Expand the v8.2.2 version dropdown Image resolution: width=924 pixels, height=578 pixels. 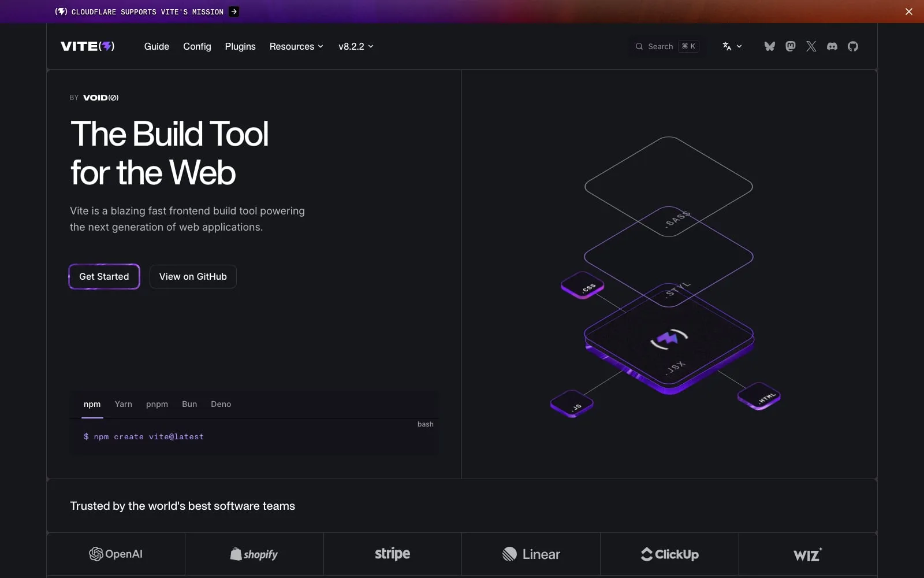[x=356, y=46]
